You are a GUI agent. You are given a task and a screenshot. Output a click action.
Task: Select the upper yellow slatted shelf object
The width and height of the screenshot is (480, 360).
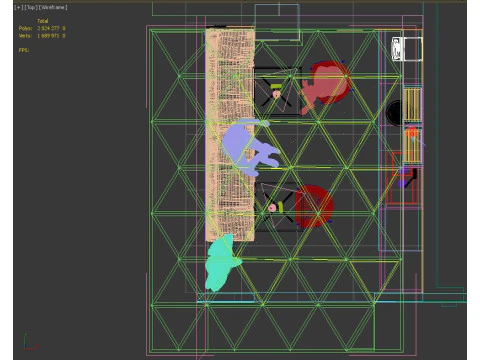(412, 104)
